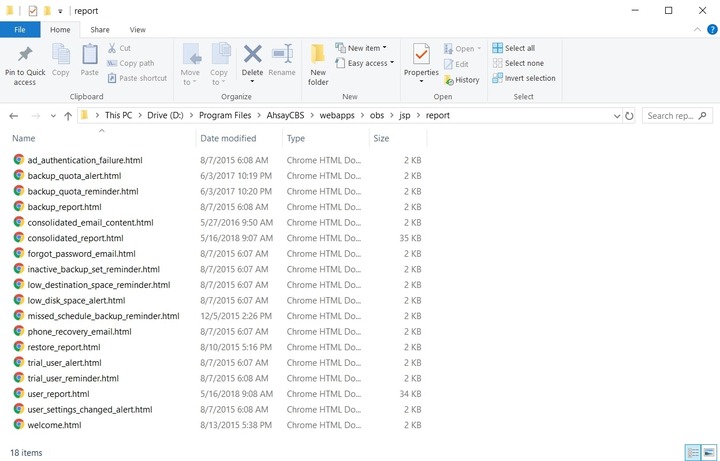Select trial_user_reminder.html file
The image size is (720, 461).
[73, 378]
